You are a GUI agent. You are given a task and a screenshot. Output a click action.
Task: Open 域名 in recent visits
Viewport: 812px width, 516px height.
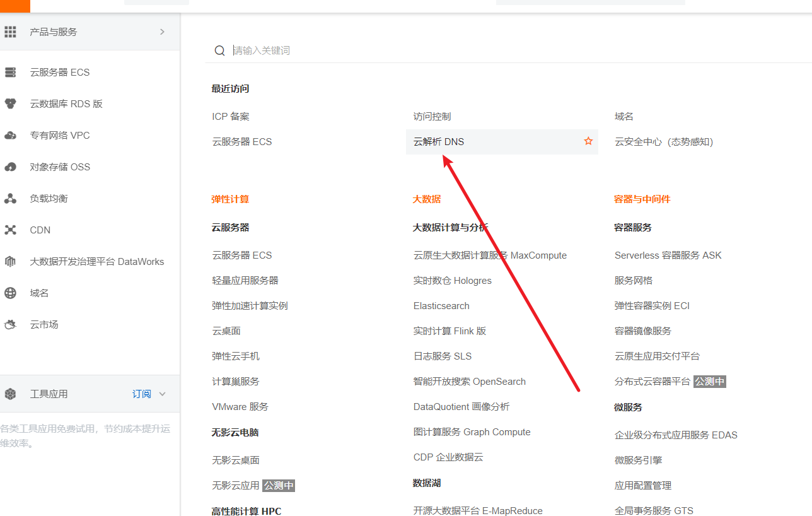click(624, 117)
